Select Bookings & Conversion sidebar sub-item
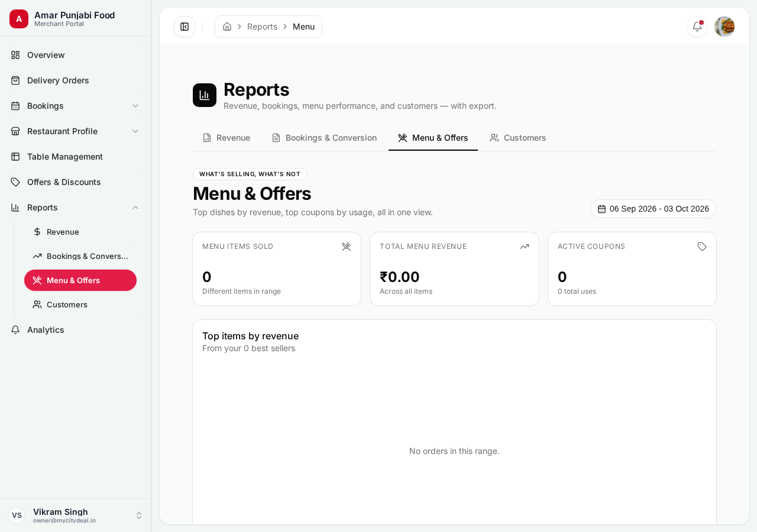Screen dimensions: 757x532 (80, 256)
